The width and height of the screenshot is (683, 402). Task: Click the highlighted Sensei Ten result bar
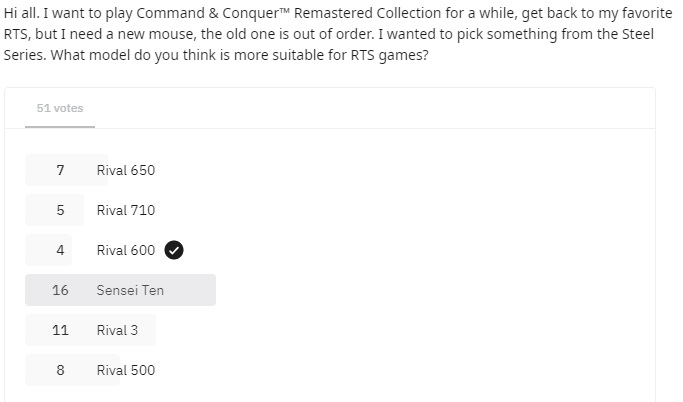(120, 290)
